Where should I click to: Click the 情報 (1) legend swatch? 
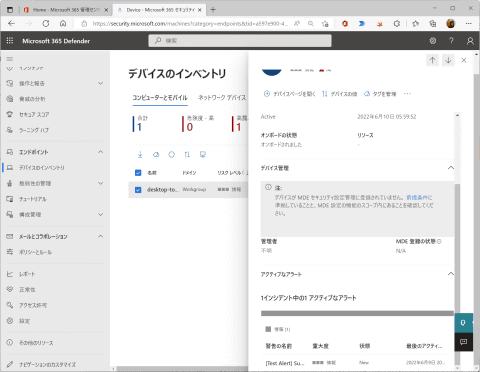[x=268, y=329]
